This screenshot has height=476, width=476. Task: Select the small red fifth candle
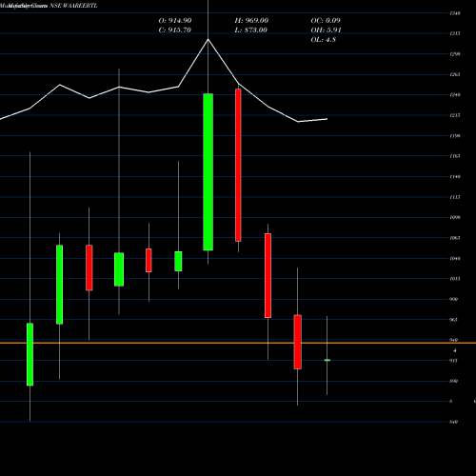[x=149, y=260]
